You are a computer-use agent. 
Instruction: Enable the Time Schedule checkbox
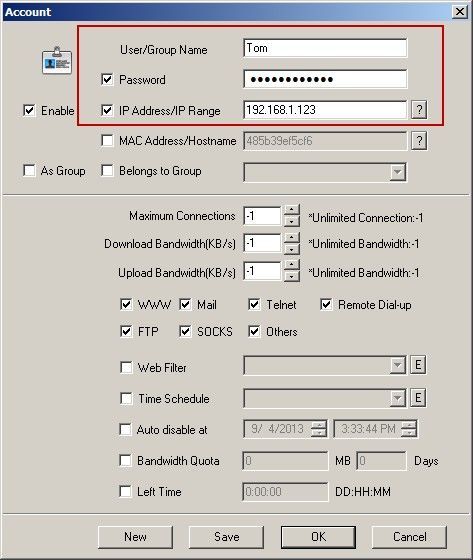[126, 398]
